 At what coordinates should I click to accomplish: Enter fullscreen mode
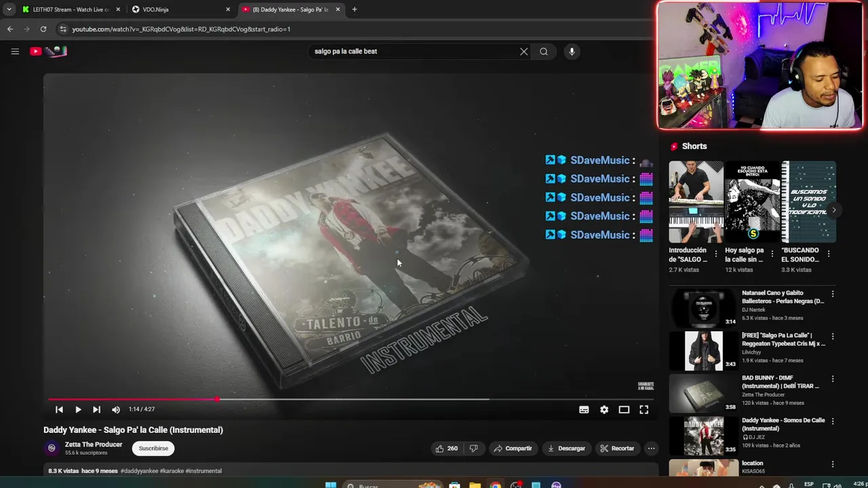644,409
